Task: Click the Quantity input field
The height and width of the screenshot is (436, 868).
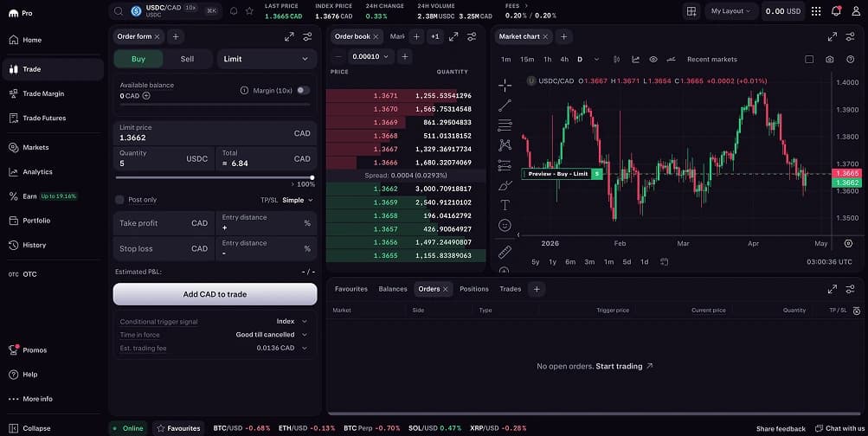Action: [x=164, y=158]
